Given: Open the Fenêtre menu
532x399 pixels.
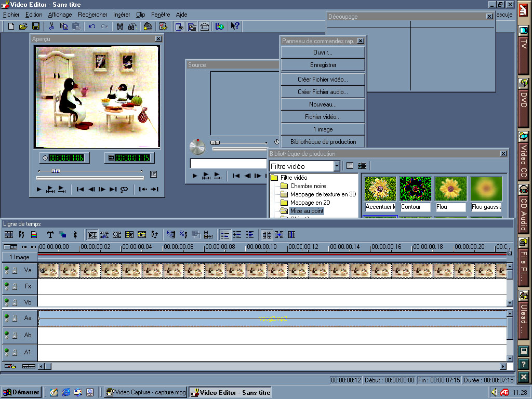Looking at the screenshot, I should pyautogui.click(x=161, y=14).
